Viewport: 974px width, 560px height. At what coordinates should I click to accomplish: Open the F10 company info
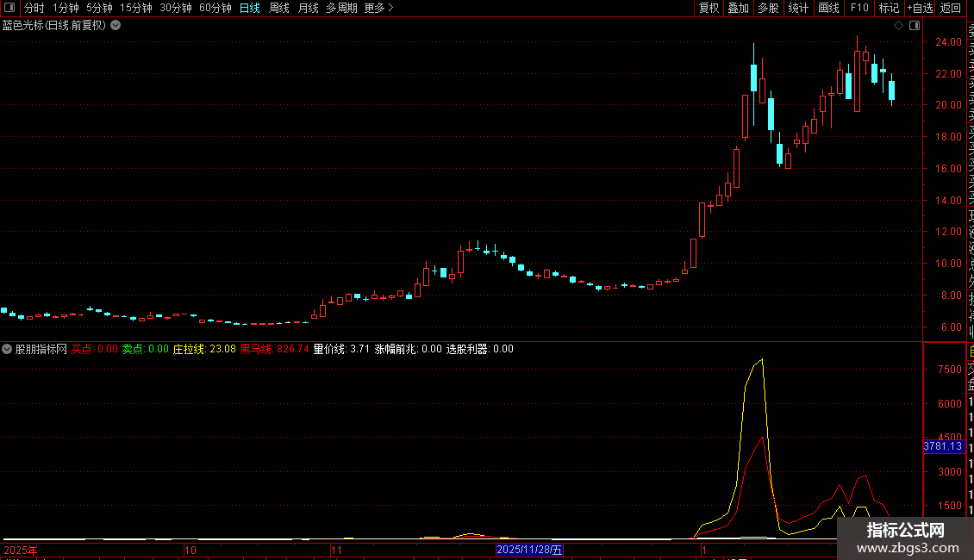coord(859,8)
